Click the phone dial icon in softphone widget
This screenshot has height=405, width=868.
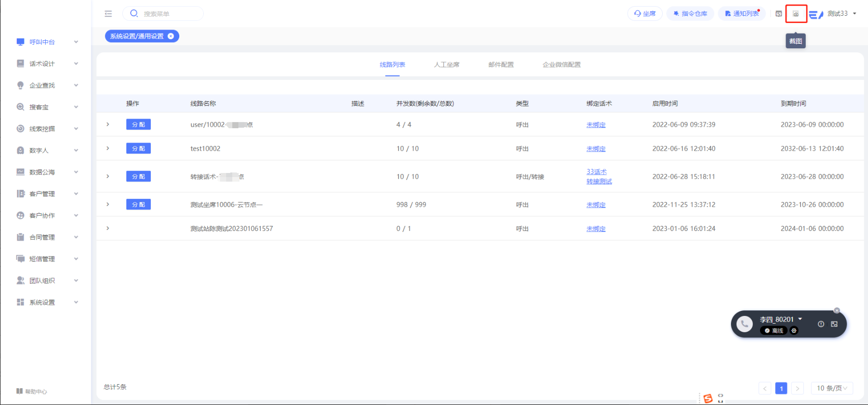point(744,324)
